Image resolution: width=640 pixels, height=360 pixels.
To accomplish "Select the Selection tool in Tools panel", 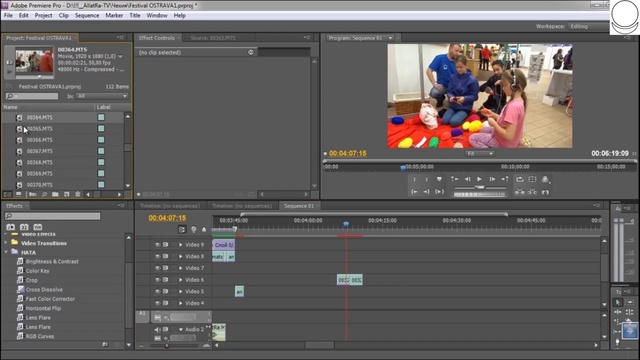I will pyautogui.click(x=618, y=302).
